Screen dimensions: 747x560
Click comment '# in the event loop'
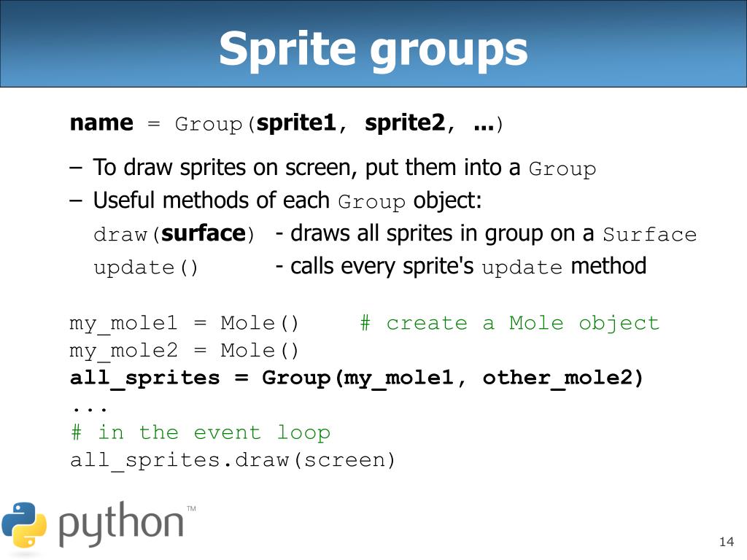tap(201, 433)
